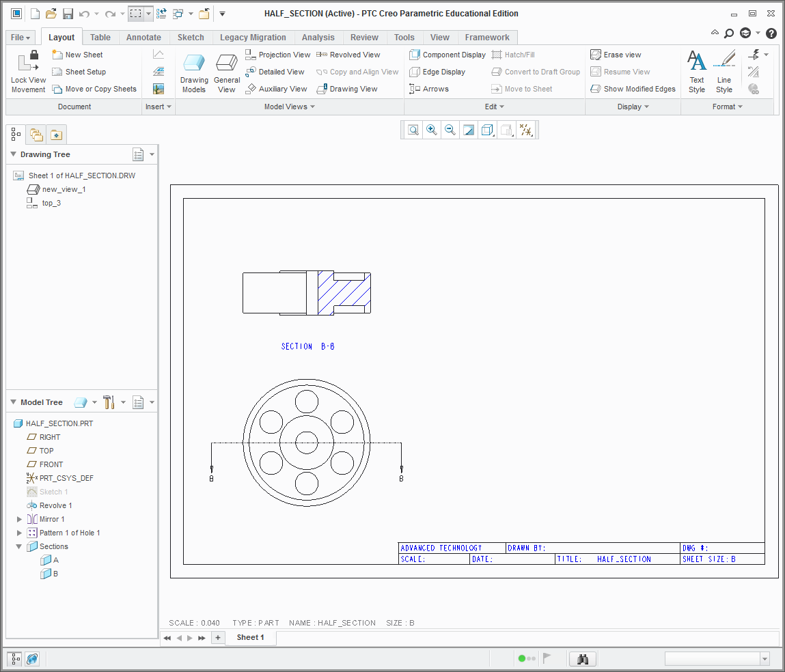Expand the Mirror 1 feature

pos(19,519)
